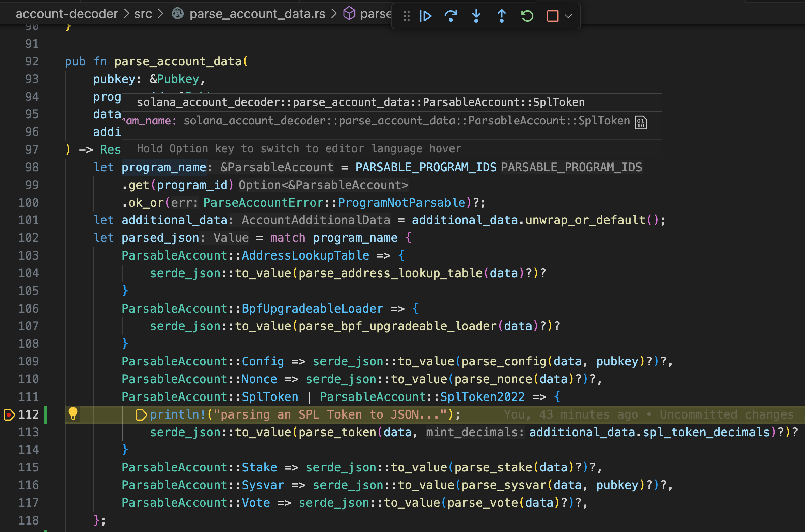Click the git blame annotation on line 112
Screen dimensions: 805x532
click(x=648, y=414)
